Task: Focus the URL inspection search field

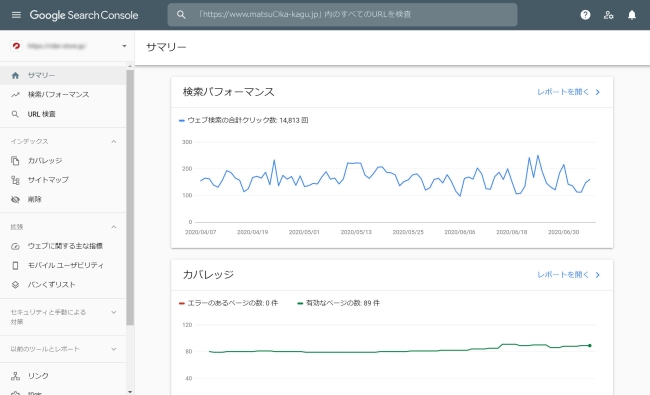Action: click(342, 15)
